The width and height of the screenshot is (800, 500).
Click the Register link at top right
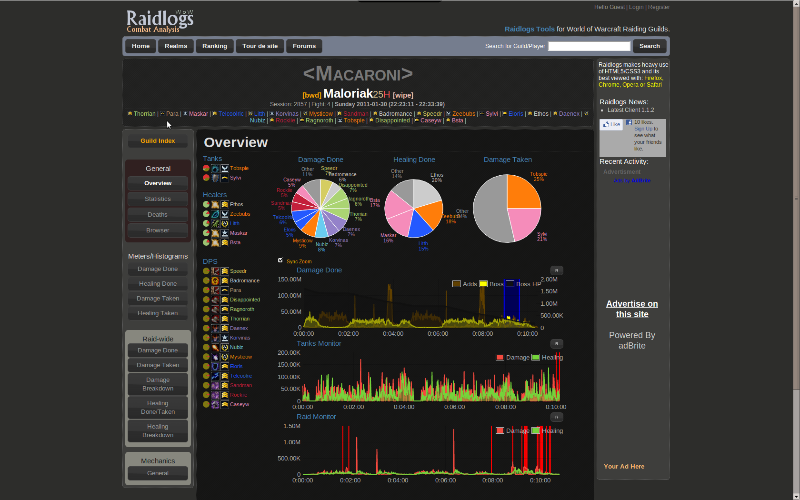click(x=659, y=7)
